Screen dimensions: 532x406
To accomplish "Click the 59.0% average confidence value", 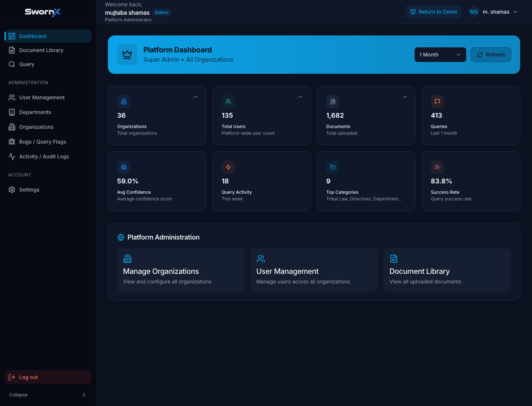I will click(128, 181).
